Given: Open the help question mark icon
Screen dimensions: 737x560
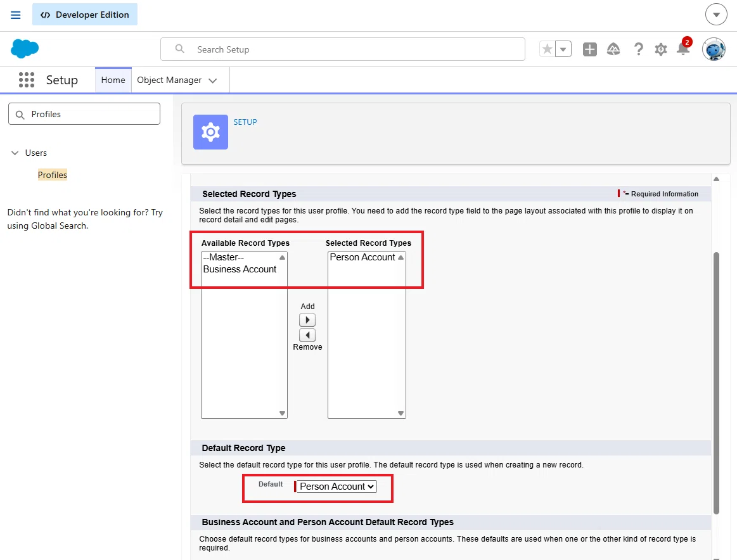Looking at the screenshot, I should 638,49.
